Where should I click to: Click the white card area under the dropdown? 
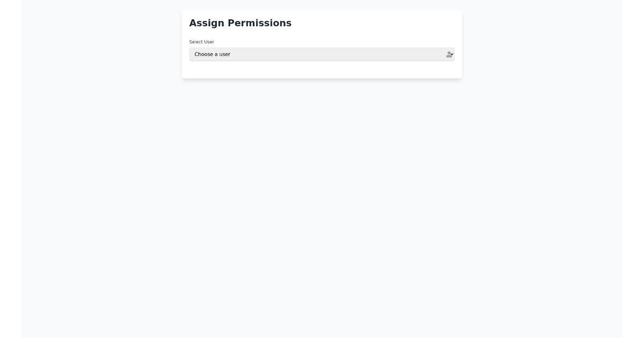pos(322,70)
